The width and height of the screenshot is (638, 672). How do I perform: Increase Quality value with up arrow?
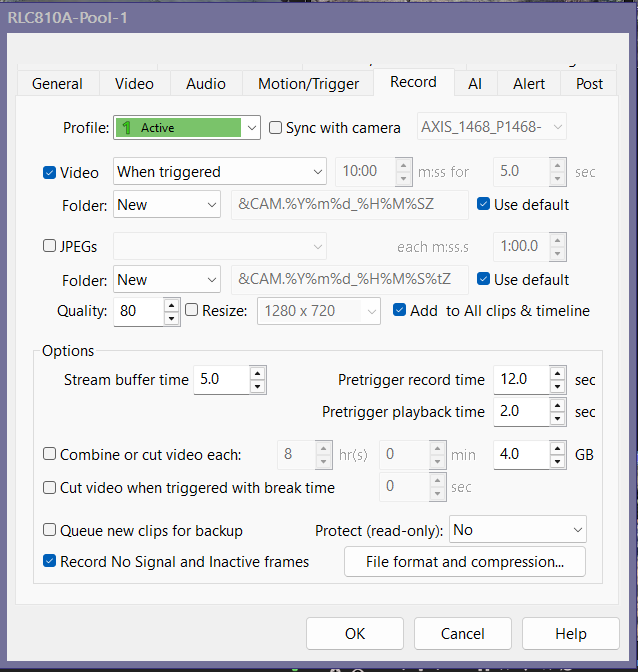click(171, 305)
